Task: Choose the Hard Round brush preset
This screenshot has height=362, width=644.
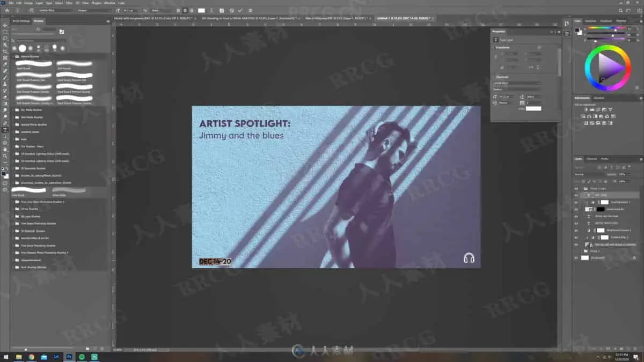Action: (34, 64)
